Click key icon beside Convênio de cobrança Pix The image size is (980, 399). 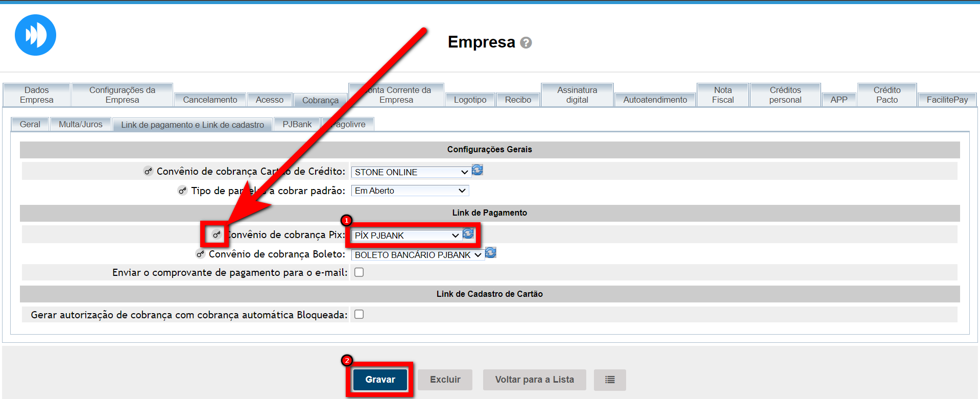coord(217,234)
